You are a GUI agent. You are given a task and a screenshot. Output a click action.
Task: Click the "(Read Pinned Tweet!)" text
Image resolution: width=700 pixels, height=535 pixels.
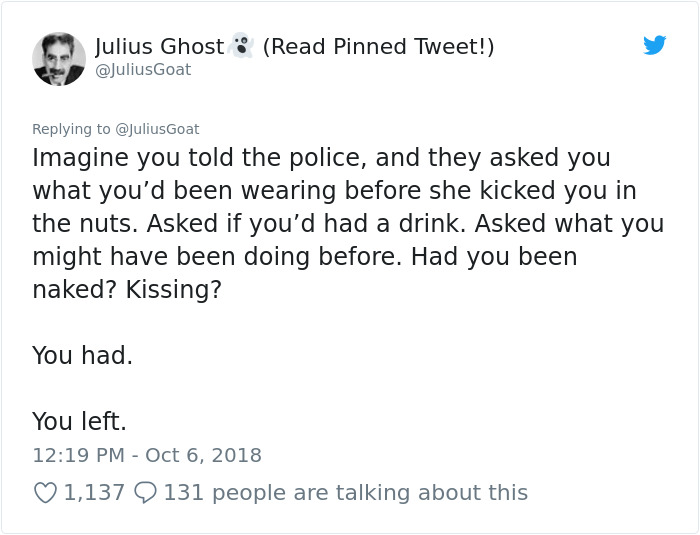[378, 47]
